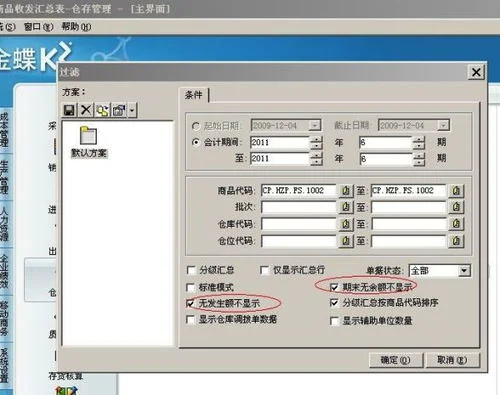Click the ending 仓库代码 input field
The height and width of the screenshot is (395, 500).
[409, 224]
